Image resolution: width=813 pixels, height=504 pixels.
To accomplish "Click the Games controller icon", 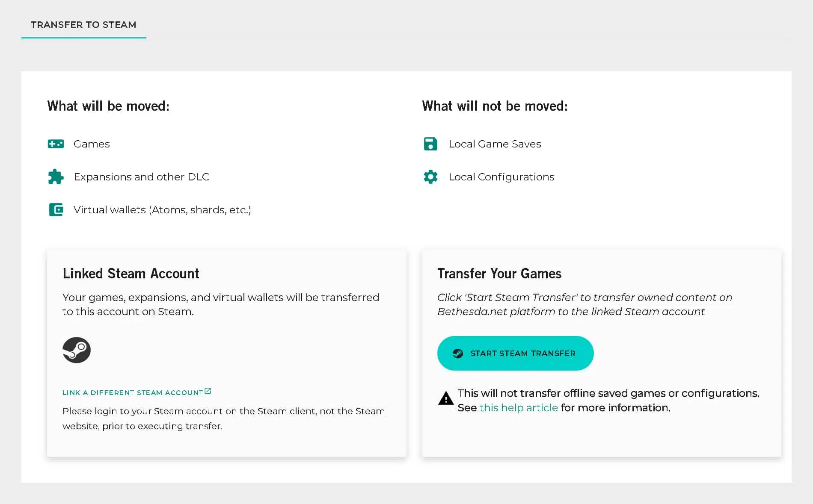I will pyautogui.click(x=56, y=144).
